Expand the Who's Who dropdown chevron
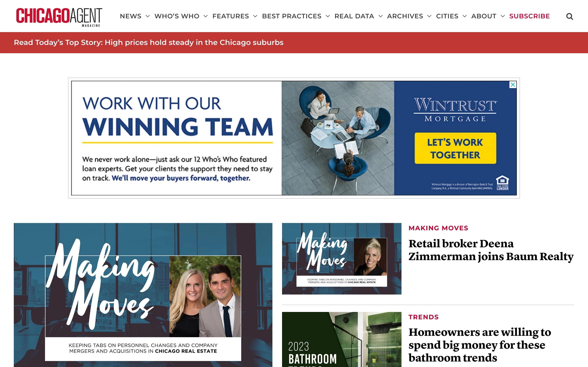 [206, 16]
